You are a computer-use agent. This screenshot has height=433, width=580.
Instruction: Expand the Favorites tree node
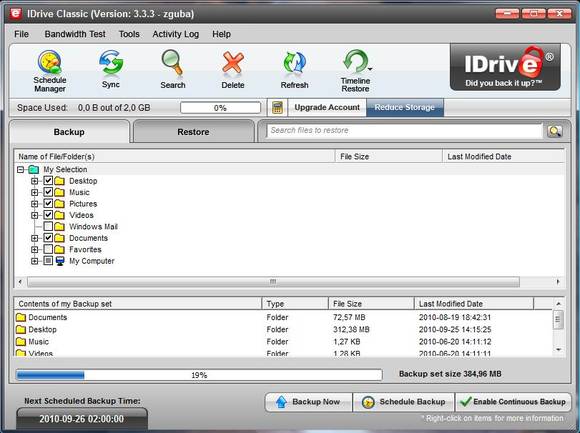(34, 250)
